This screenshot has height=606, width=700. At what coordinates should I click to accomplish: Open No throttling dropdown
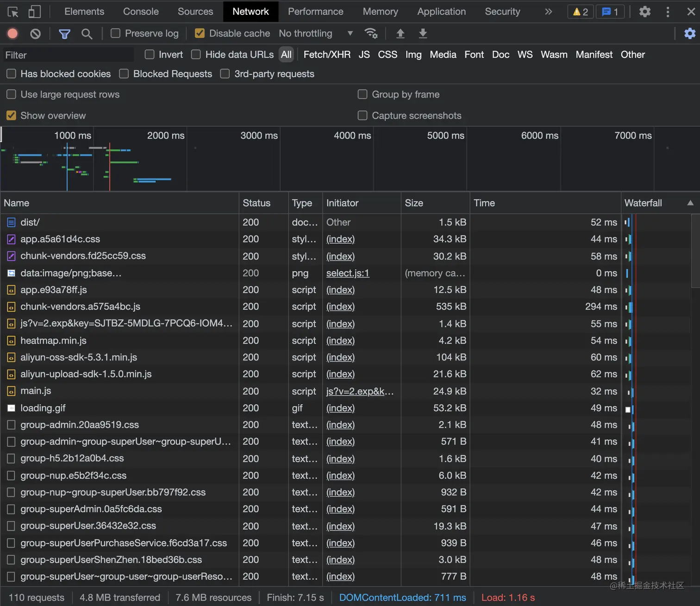(316, 33)
